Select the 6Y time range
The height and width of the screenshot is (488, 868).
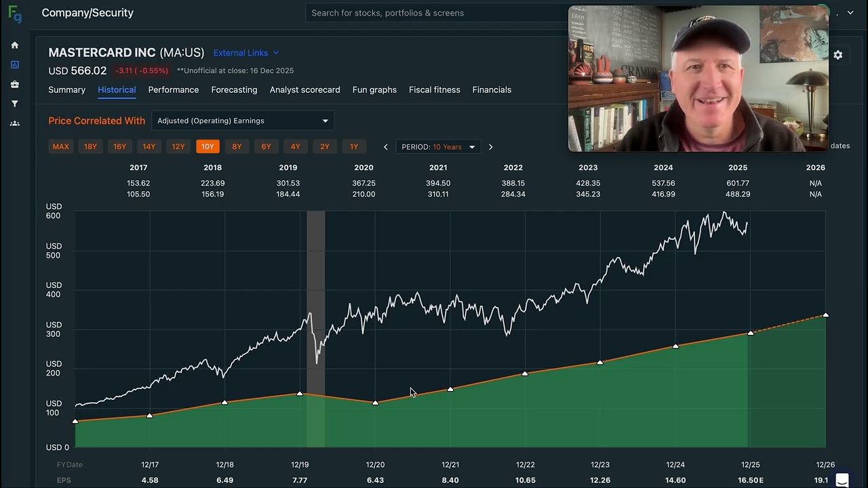(266, 147)
